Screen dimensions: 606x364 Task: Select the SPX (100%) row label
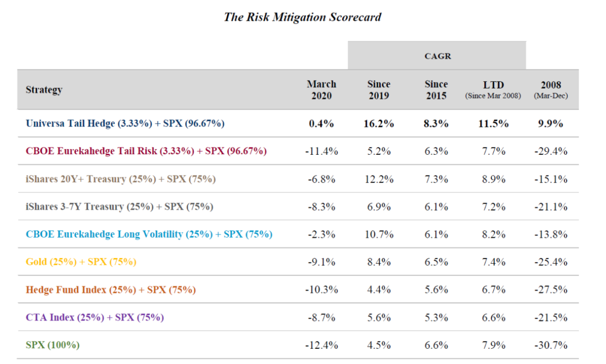pyautogui.click(x=53, y=344)
